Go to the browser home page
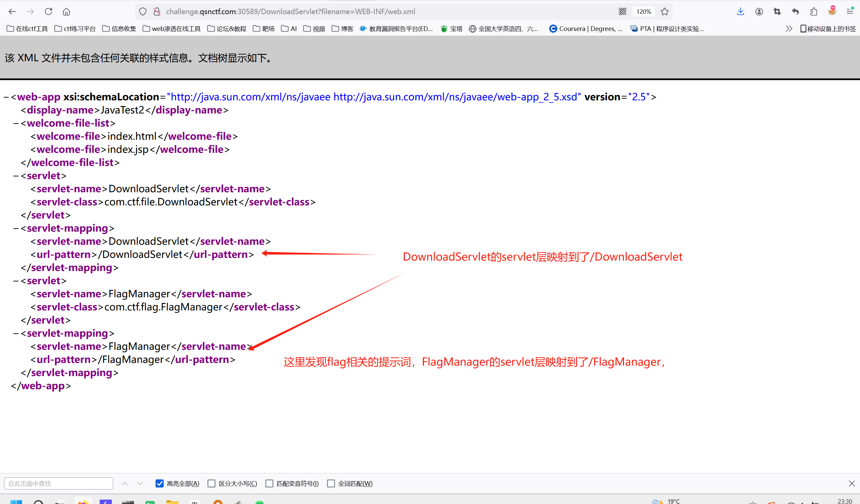The width and height of the screenshot is (860, 504). pos(66,11)
